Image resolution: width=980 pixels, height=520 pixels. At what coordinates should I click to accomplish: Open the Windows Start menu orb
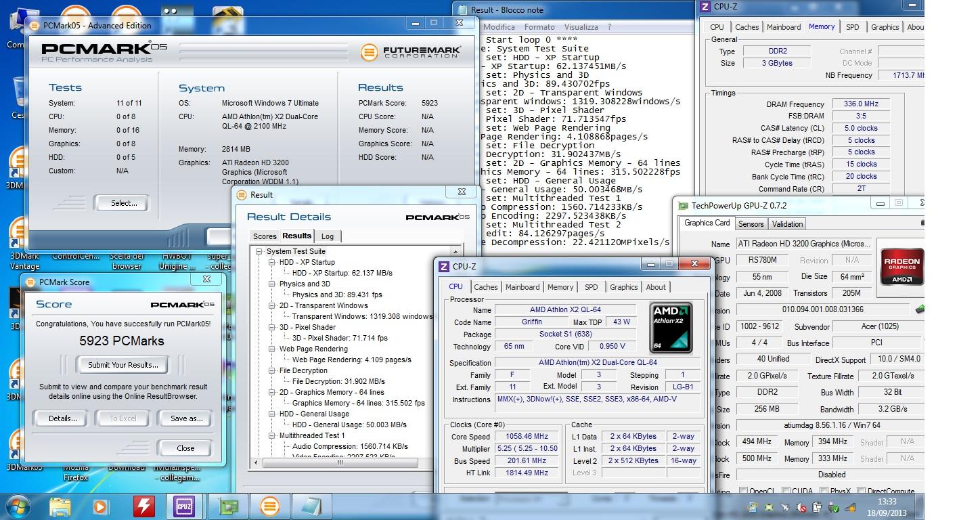[x=19, y=506]
